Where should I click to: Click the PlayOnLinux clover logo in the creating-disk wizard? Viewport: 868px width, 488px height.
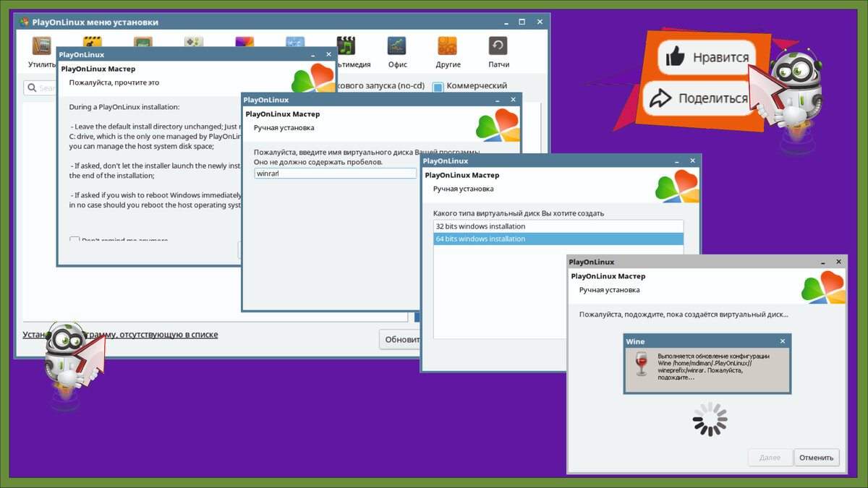(822, 287)
